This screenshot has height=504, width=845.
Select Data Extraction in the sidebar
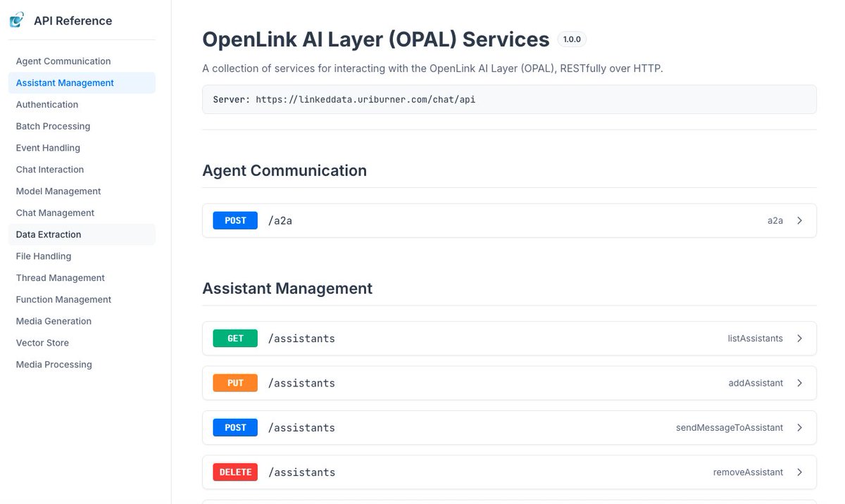pos(50,234)
